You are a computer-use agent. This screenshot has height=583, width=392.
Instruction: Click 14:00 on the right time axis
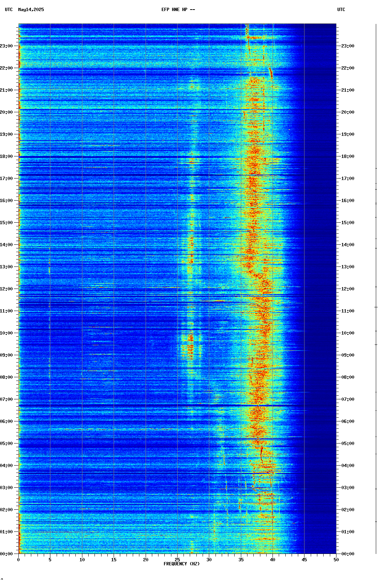click(348, 245)
